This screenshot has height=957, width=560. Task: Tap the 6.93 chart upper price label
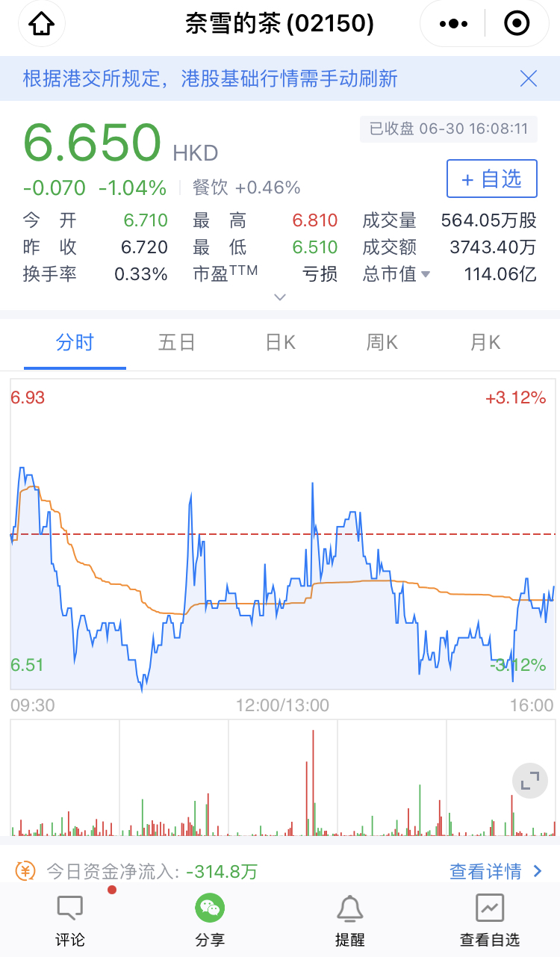28,397
